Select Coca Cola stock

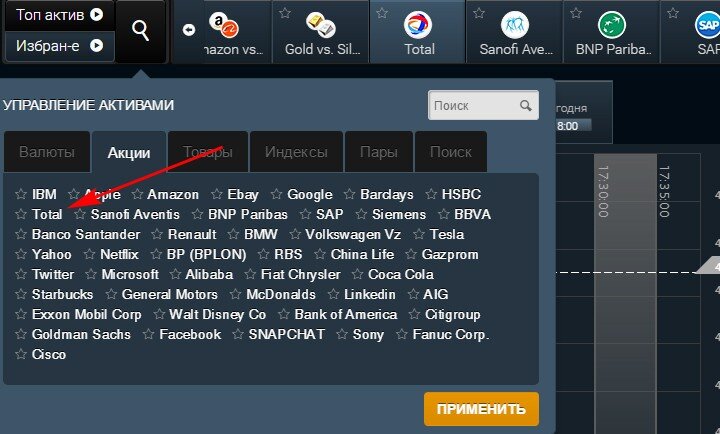click(400, 274)
